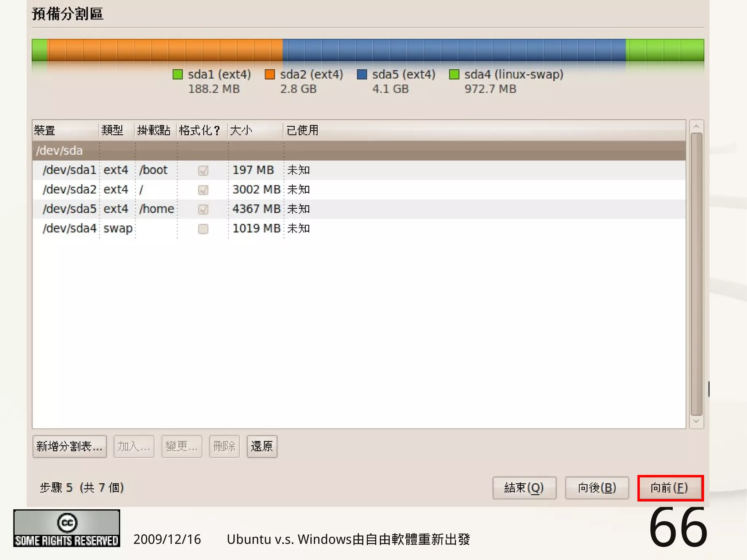Select the /dev/sda5 partition row
The height and width of the screenshot is (560, 747).
(x=359, y=209)
